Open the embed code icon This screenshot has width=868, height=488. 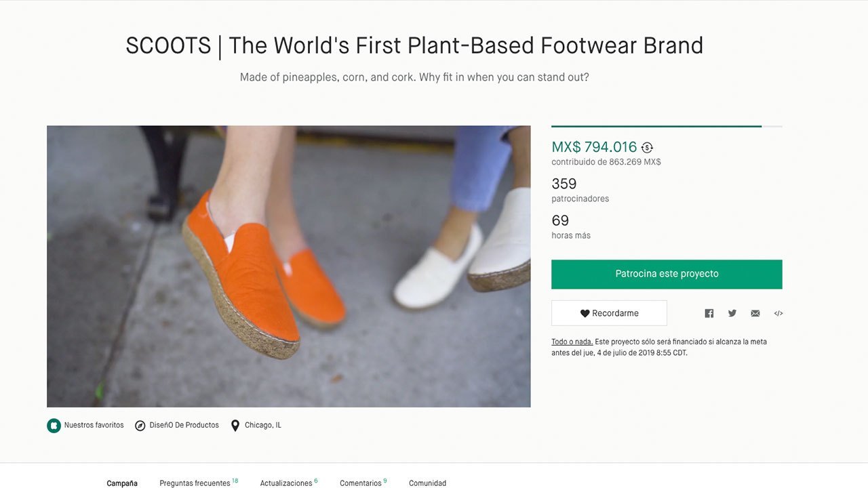click(778, 313)
